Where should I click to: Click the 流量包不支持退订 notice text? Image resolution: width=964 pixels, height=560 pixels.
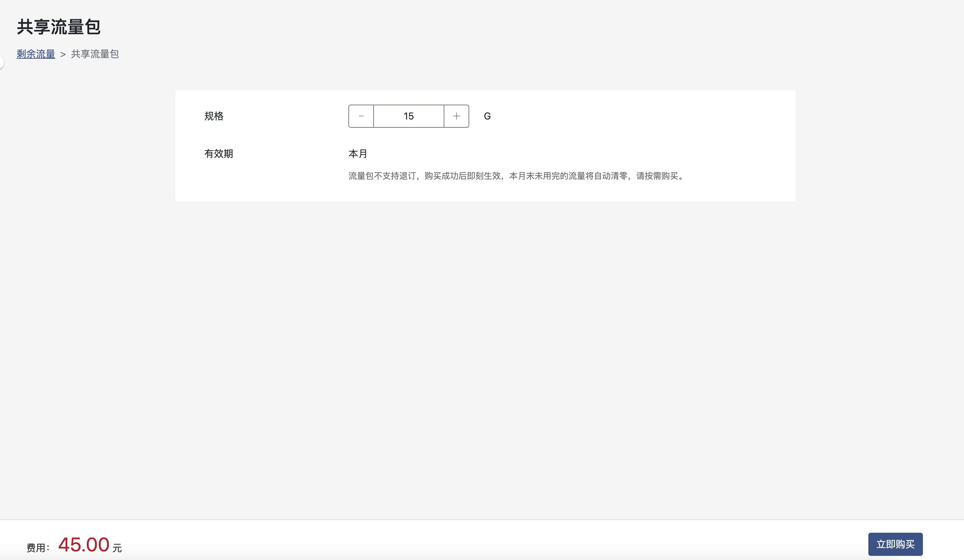(x=382, y=176)
